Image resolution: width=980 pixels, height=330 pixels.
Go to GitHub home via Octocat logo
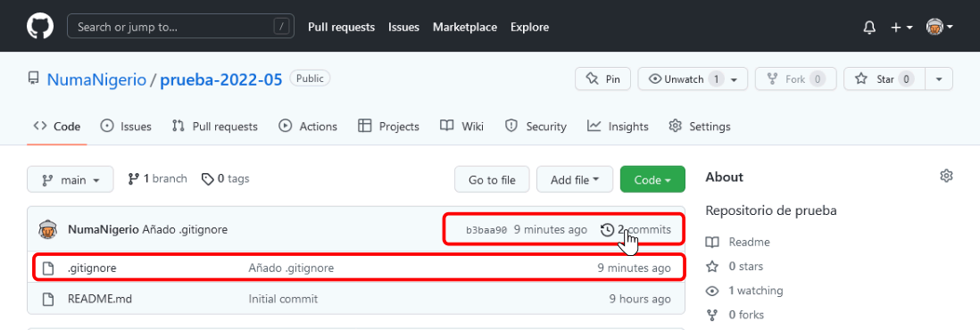tap(41, 27)
